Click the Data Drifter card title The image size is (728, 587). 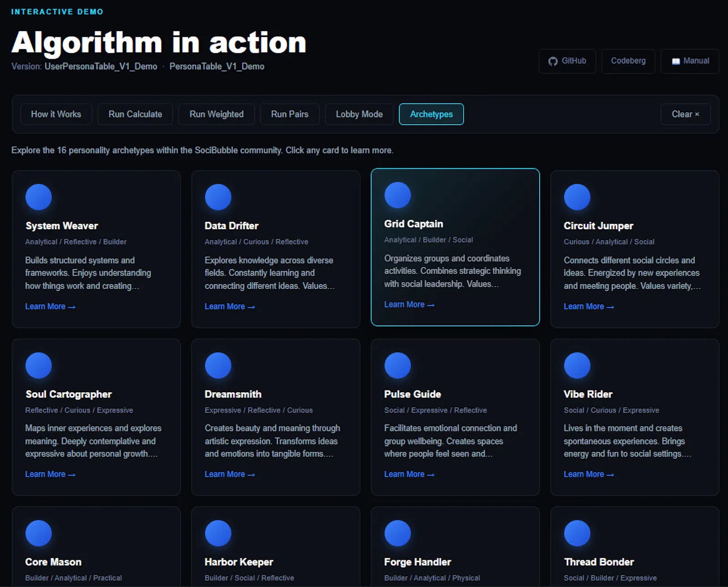[232, 226]
